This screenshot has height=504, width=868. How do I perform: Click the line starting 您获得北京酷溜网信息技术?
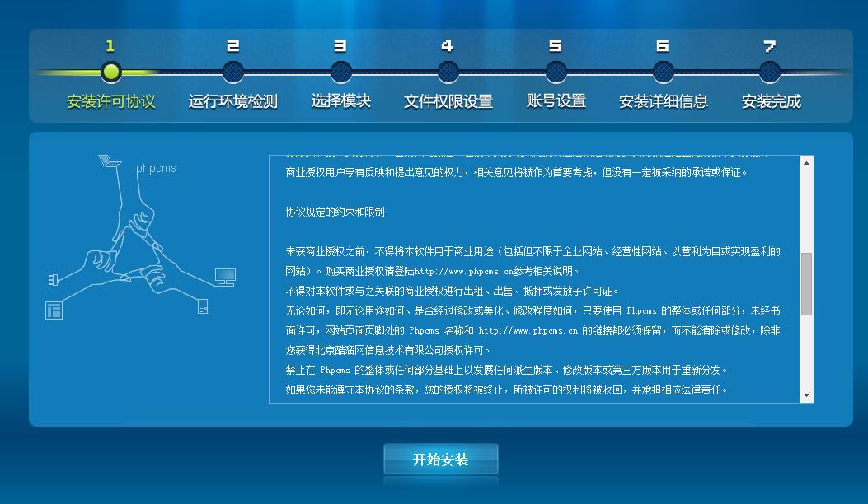[388, 350]
